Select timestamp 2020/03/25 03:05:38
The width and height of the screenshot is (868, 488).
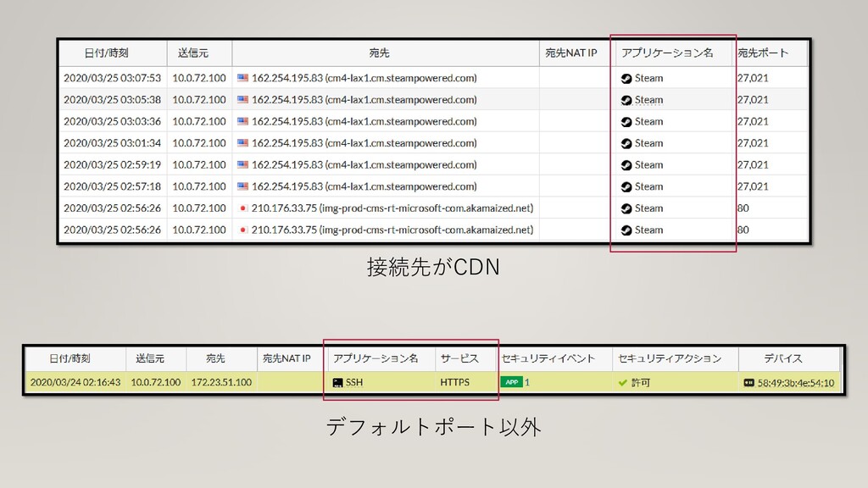pos(113,100)
